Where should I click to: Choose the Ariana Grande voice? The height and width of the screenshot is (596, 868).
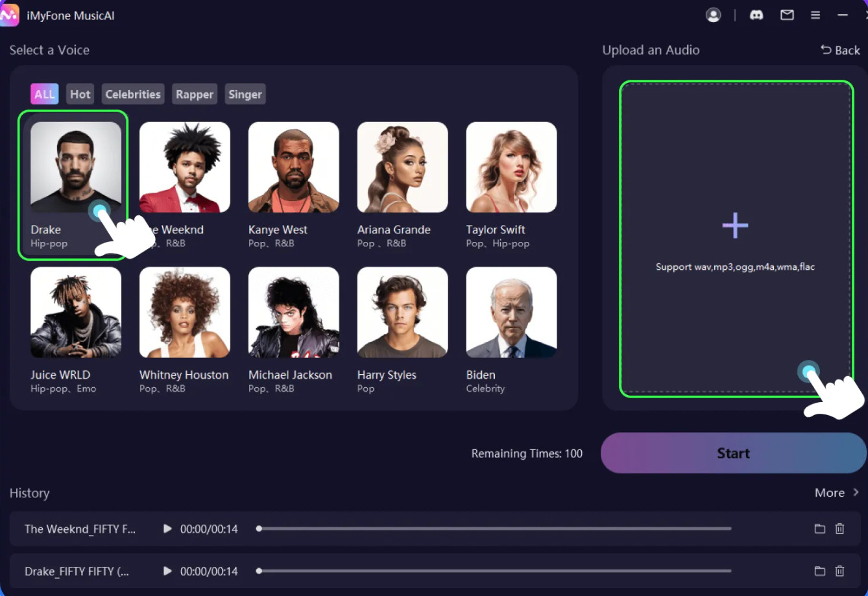(403, 167)
